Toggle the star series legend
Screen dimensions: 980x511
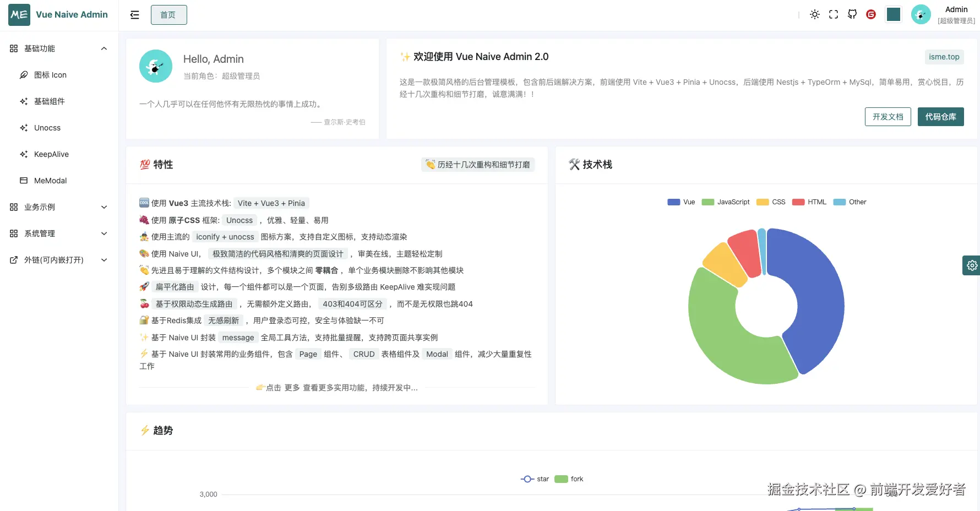pos(535,479)
